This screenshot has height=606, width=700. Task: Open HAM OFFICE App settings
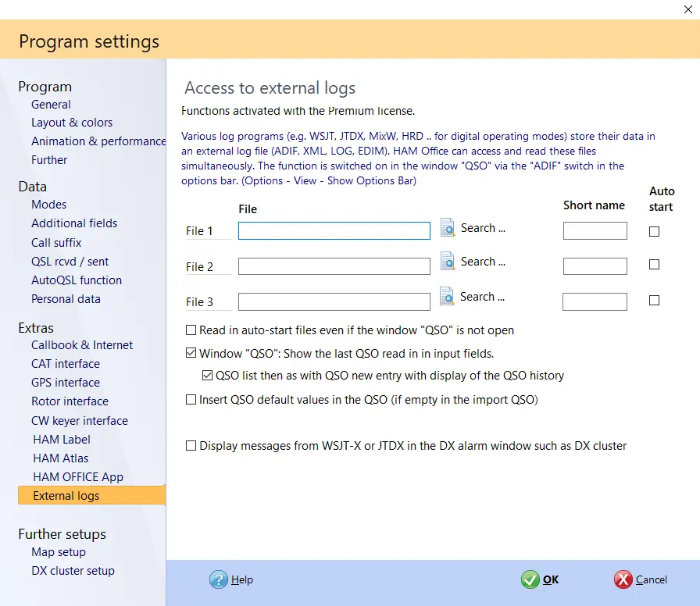(x=78, y=477)
